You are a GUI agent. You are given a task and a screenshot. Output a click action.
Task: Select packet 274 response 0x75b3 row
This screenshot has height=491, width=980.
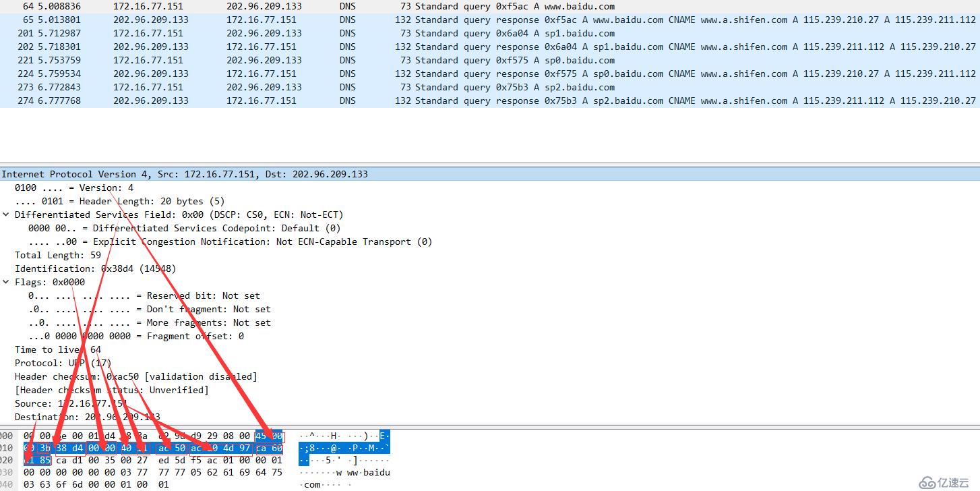[490, 100]
